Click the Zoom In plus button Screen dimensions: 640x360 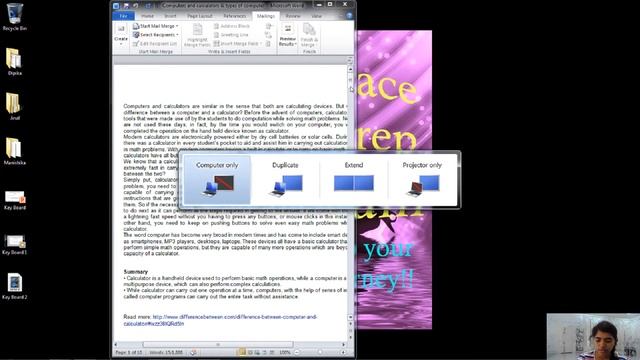pyautogui.click(x=343, y=352)
